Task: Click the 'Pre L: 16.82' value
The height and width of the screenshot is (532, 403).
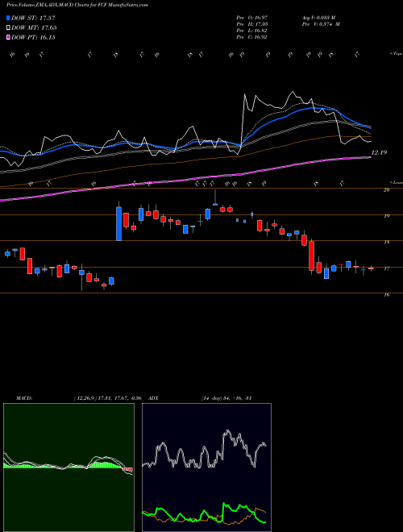Action: [253, 31]
